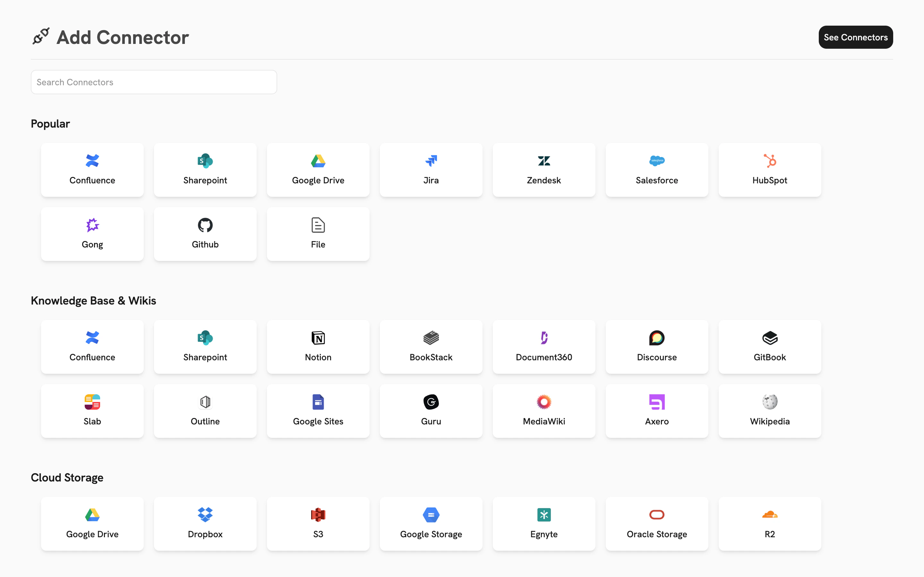The height and width of the screenshot is (577, 924).
Task: Select the Jira connector
Action: [x=431, y=170]
